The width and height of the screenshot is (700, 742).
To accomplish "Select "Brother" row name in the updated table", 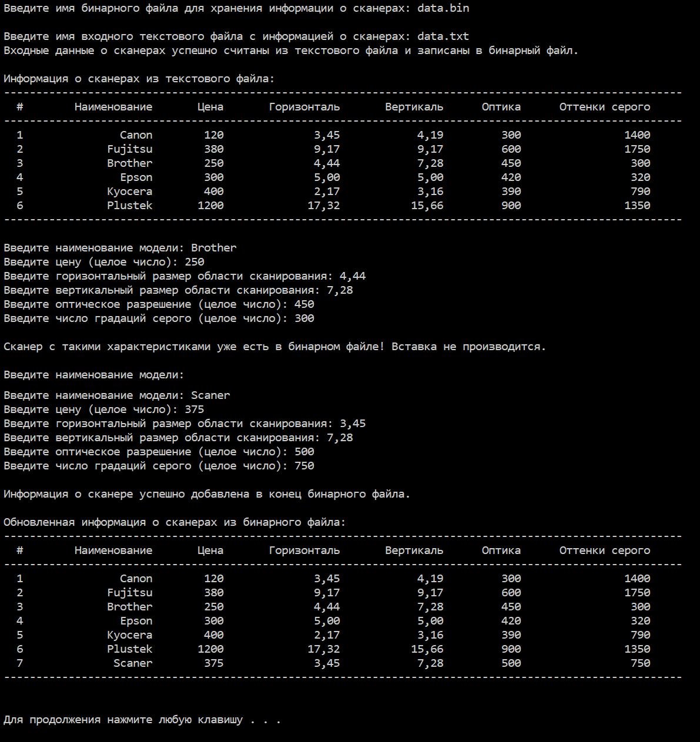I will [130, 607].
